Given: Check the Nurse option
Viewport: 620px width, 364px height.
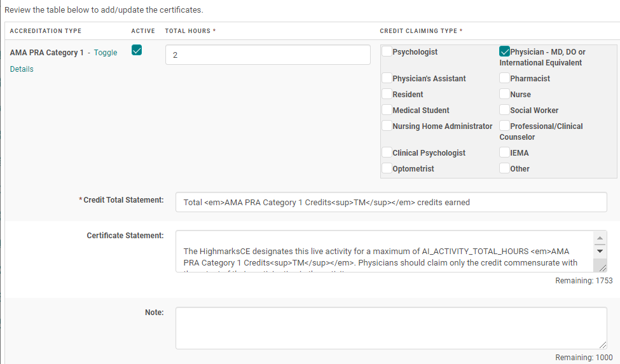Looking at the screenshot, I should pyautogui.click(x=504, y=94).
